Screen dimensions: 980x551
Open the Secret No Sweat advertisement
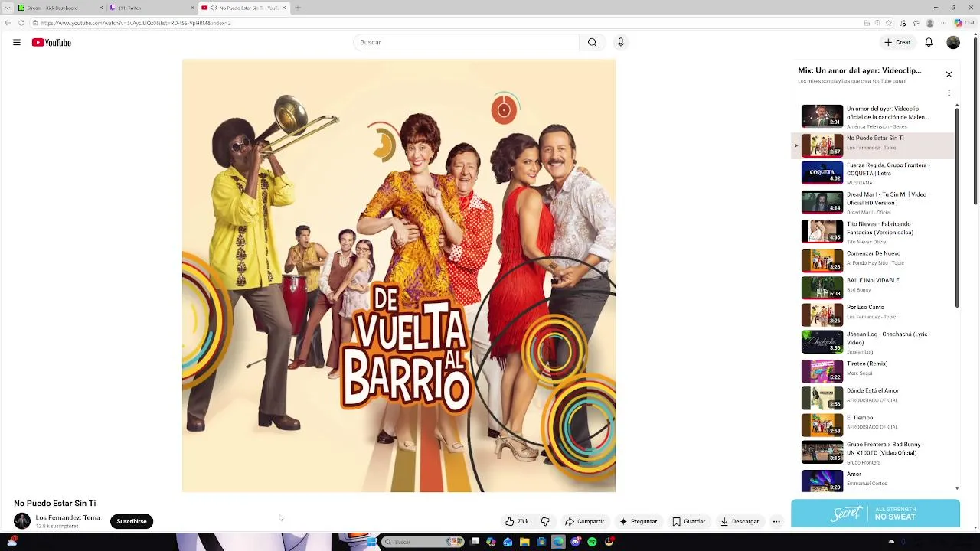875,514
